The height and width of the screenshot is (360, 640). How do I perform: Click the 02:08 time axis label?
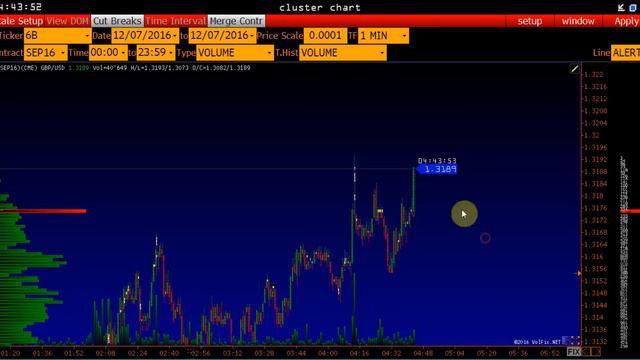click(105, 353)
